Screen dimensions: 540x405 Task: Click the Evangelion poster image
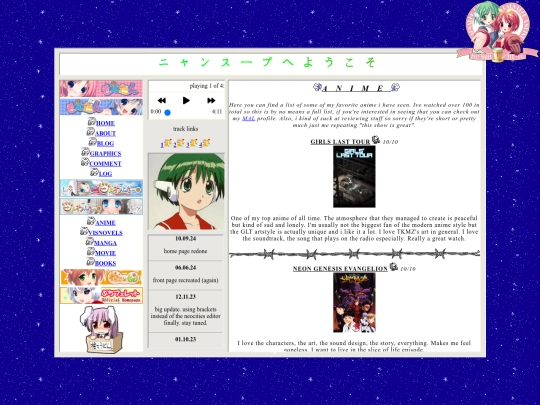click(354, 303)
